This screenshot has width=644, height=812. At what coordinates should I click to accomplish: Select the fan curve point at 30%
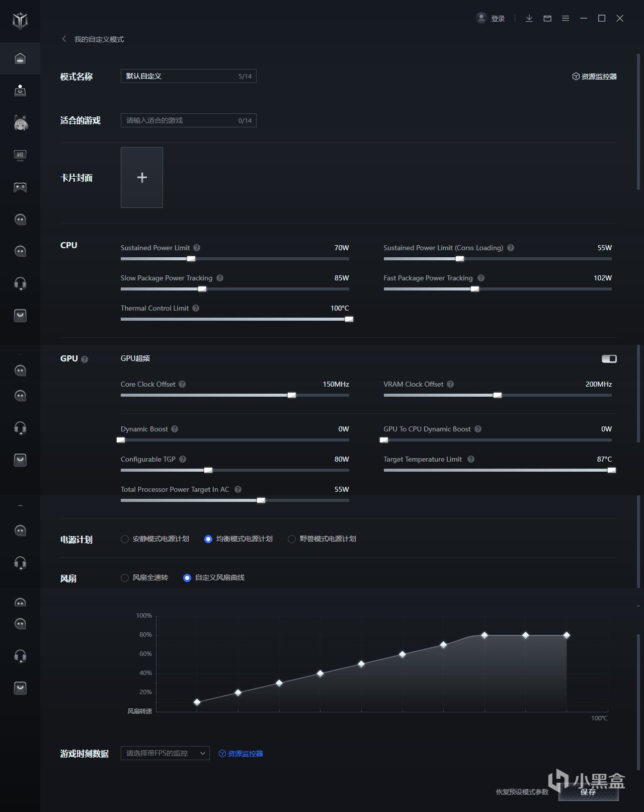(279, 683)
